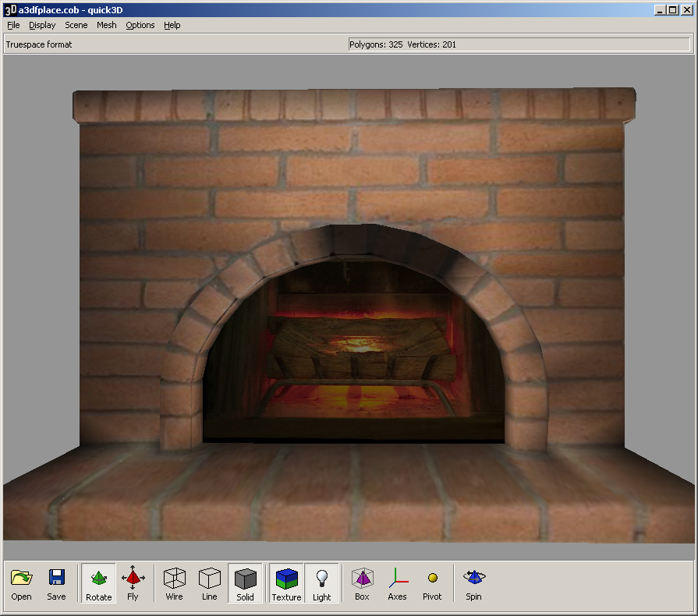The width and height of the screenshot is (698, 616).
Task: Click the 'Truespace format' status text
Action: (x=39, y=44)
